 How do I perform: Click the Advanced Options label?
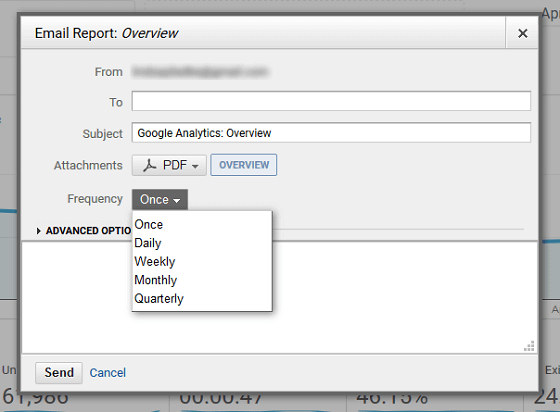pos(89,231)
